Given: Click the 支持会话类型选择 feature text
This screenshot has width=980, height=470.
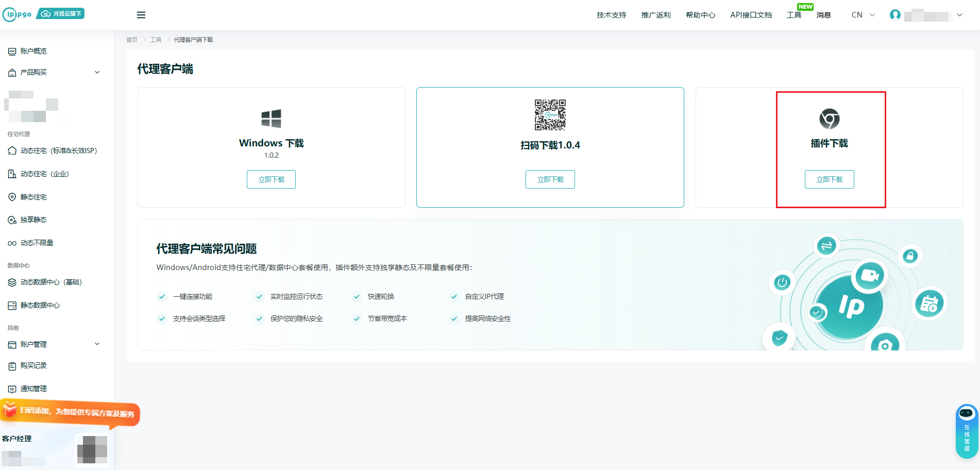Looking at the screenshot, I should pos(199,318).
